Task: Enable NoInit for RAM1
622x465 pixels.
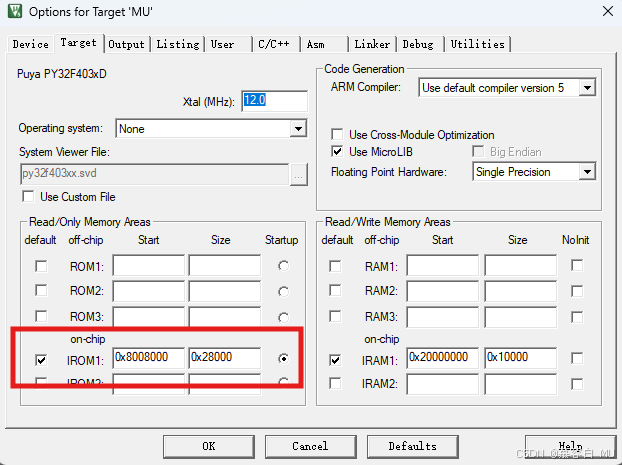Action: (577, 265)
